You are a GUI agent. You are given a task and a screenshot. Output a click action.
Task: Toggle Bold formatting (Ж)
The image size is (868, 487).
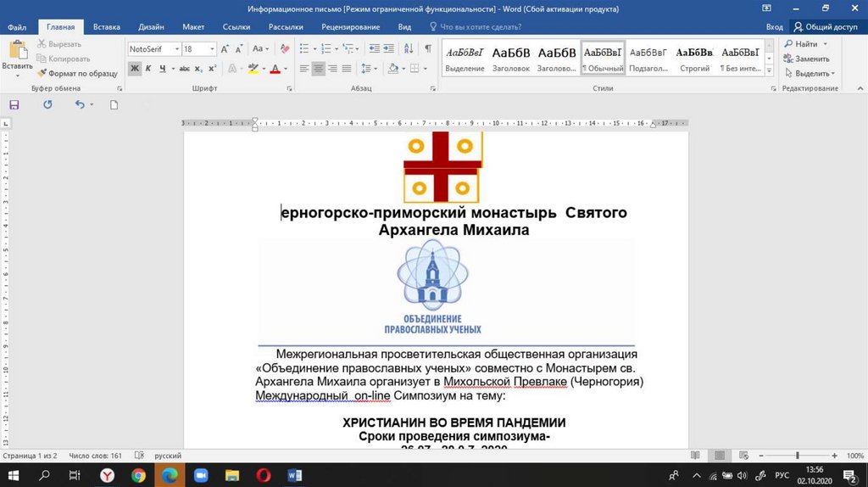tap(135, 69)
